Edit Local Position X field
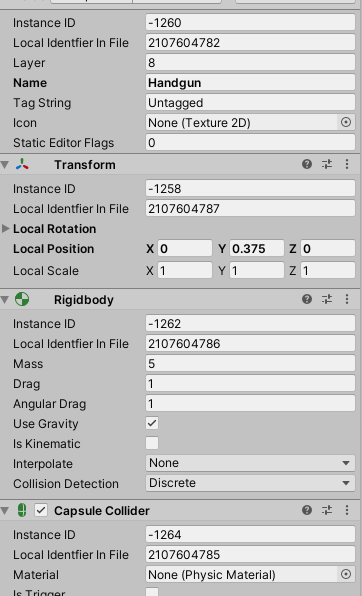 185,249
